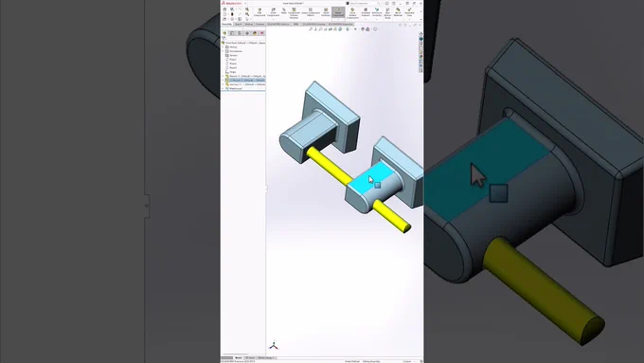This screenshot has height=363, width=644.
Task: Click Editing Assembly in status bar
Action: pos(371,361)
